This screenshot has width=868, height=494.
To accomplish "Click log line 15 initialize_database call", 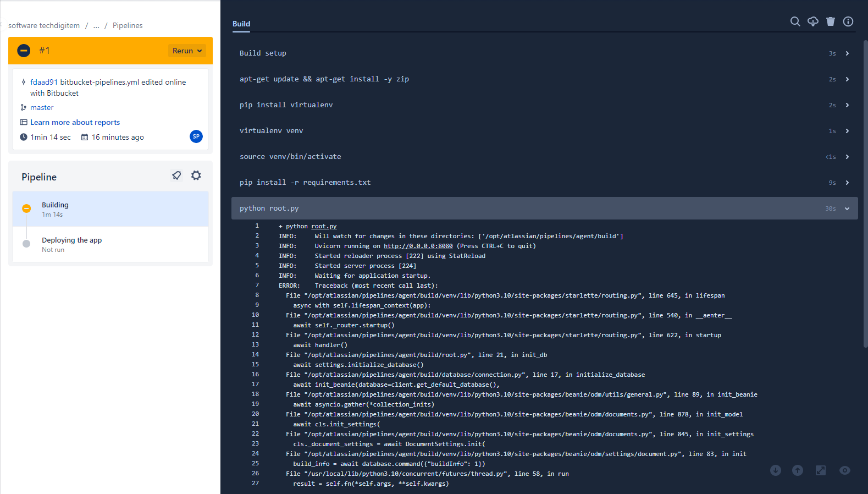I will [358, 365].
